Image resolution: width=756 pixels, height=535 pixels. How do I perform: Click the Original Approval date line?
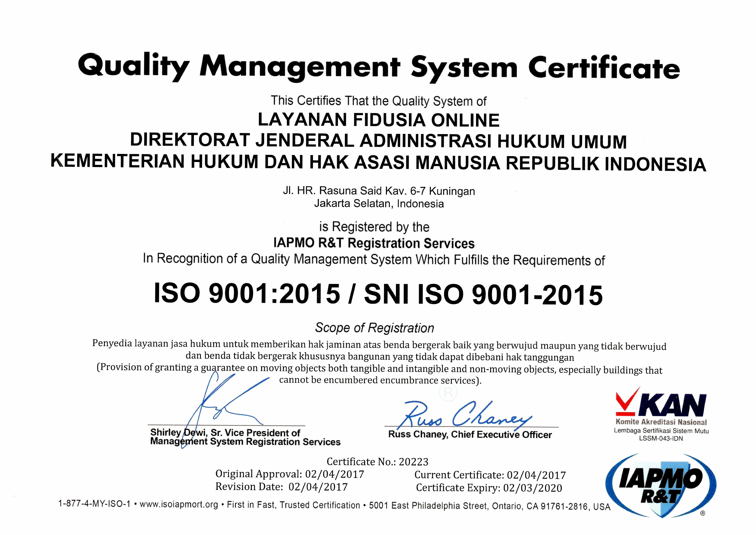click(x=290, y=474)
